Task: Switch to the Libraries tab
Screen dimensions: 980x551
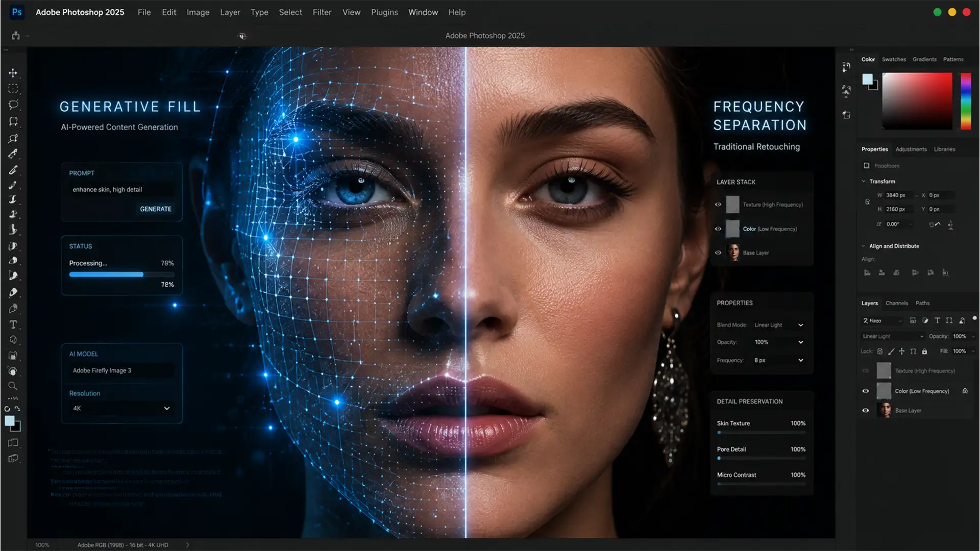Action: coord(944,149)
